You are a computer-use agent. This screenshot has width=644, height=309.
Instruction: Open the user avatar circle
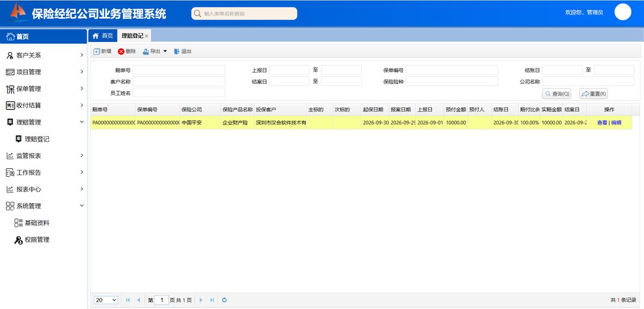coord(623,12)
